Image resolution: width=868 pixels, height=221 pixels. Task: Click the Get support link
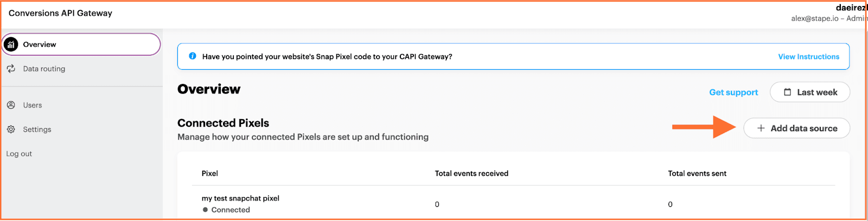pyautogui.click(x=733, y=92)
